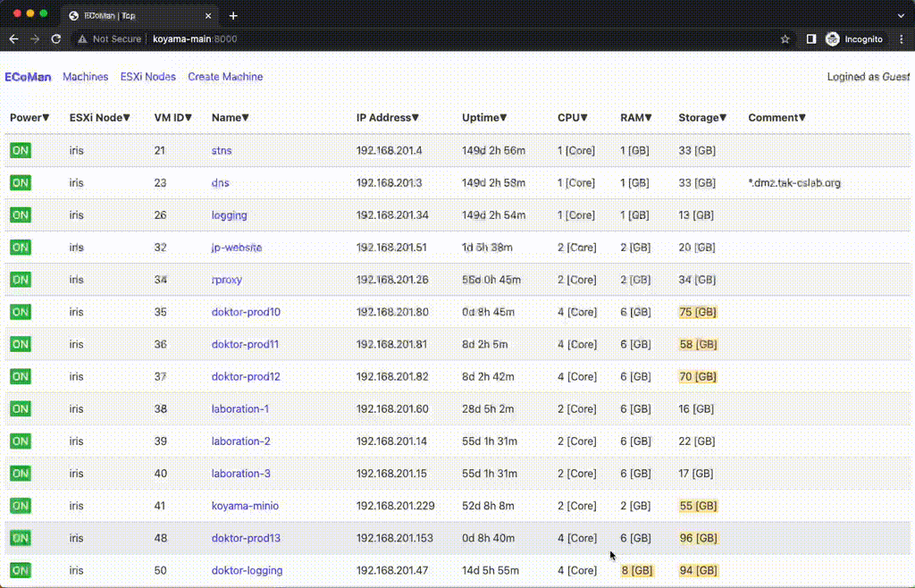Open the side panel icon in toolbar
Screen dimensions: 915x588
click(811, 39)
